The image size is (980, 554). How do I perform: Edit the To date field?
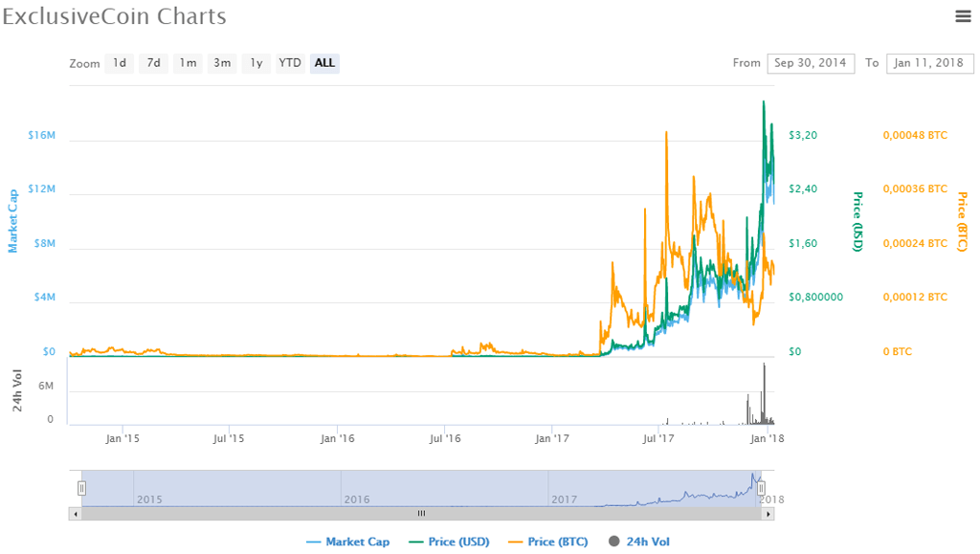(929, 63)
